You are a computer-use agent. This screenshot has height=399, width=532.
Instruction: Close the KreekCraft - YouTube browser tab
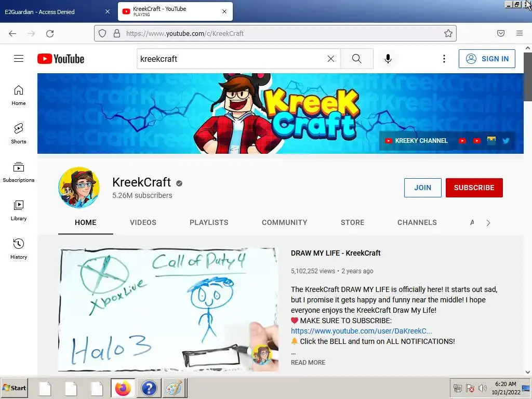point(224,11)
